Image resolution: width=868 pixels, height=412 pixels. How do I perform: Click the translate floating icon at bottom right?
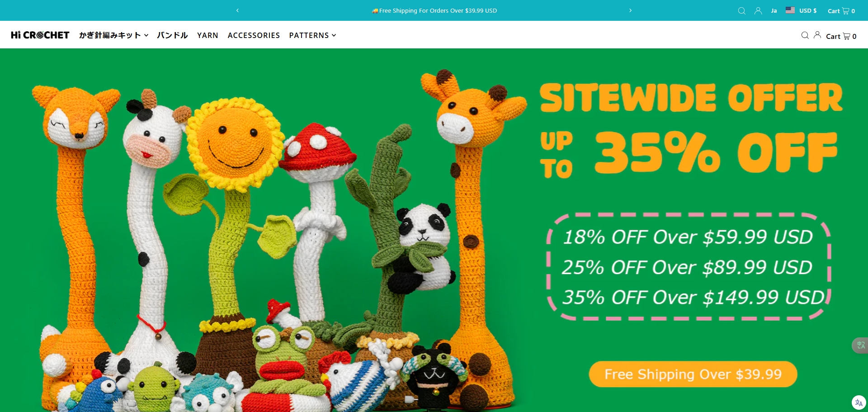859,403
